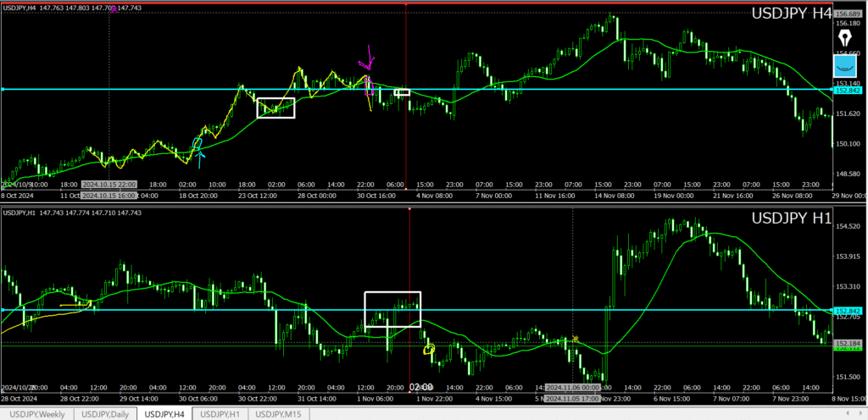
Task: Select small yellow circle mark on H1 chart
Action: tap(429, 349)
